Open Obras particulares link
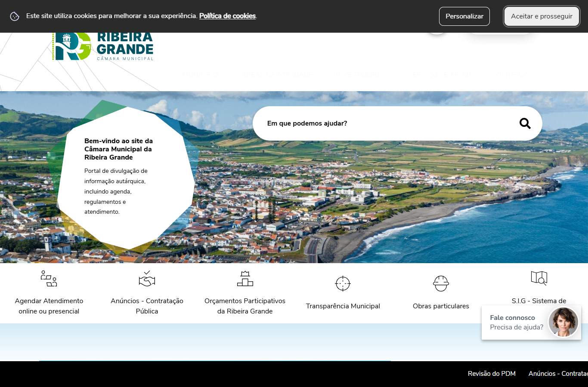 [x=441, y=306]
